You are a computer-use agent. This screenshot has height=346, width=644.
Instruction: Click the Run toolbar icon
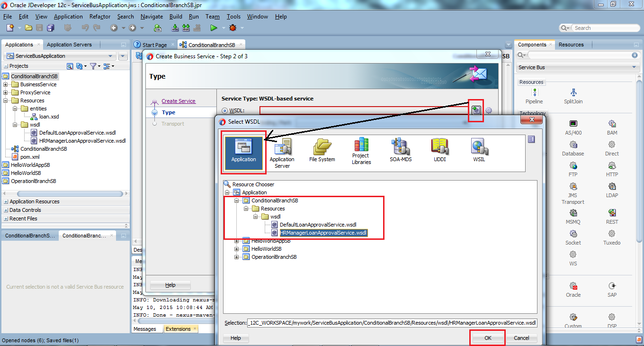[x=214, y=27]
